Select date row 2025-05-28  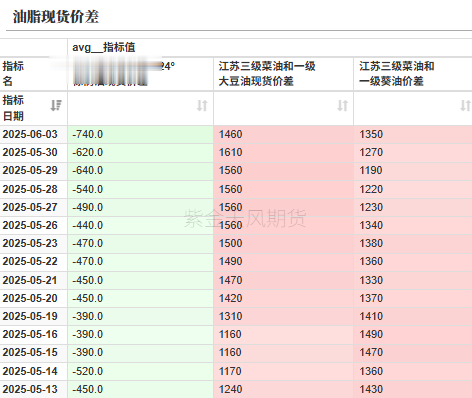point(33,189)
